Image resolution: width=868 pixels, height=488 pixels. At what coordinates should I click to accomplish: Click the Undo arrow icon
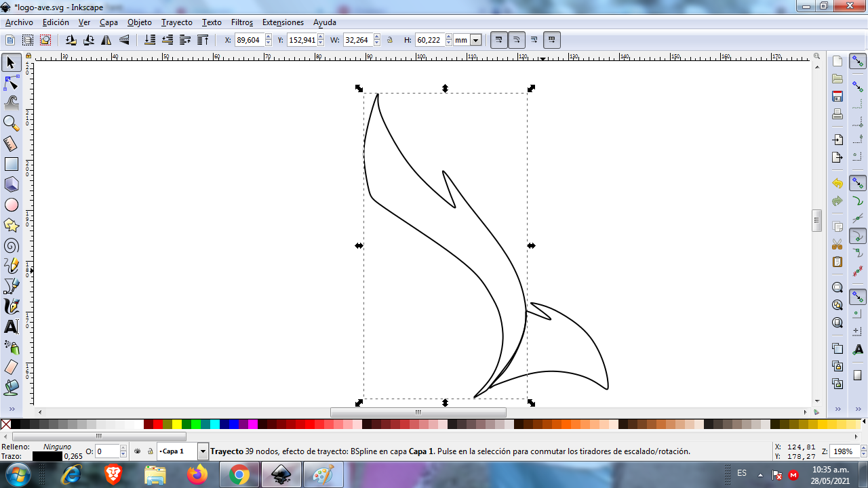click(x=837, y=183)
